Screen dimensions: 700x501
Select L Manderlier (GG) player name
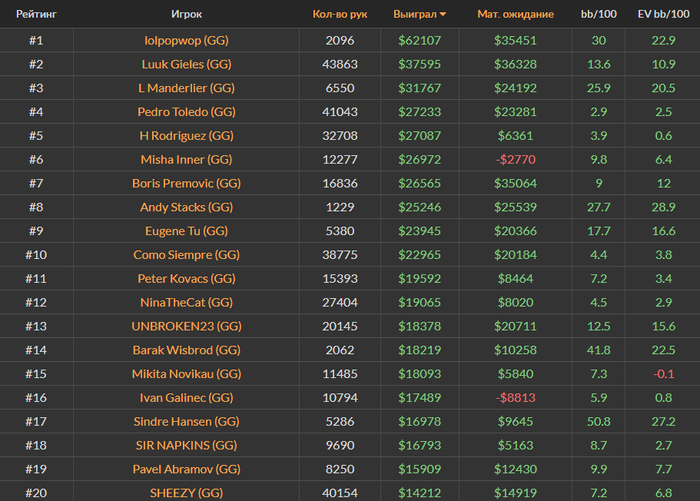point(186,88)
